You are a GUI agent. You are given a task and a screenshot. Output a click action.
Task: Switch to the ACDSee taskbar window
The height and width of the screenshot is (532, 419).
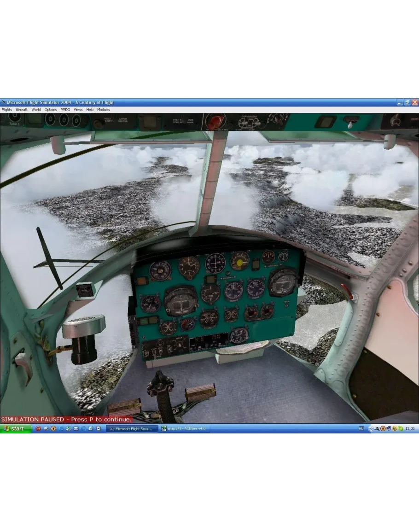pyautogui.click(x=183, y=428)
